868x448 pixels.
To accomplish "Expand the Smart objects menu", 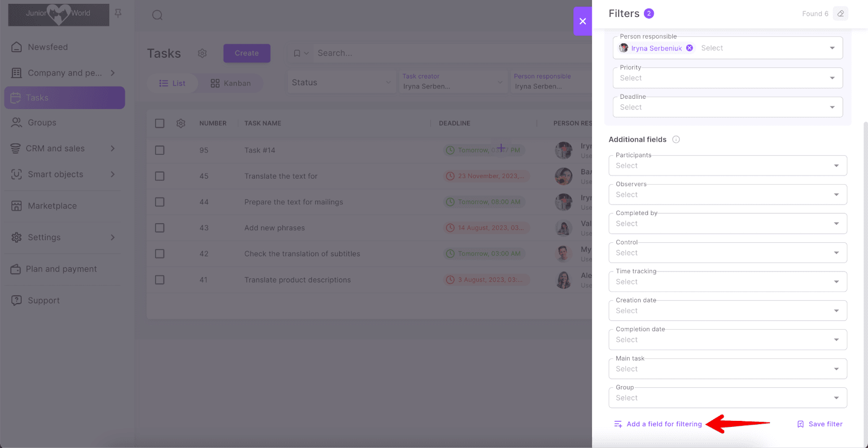I will coord(113,174).
